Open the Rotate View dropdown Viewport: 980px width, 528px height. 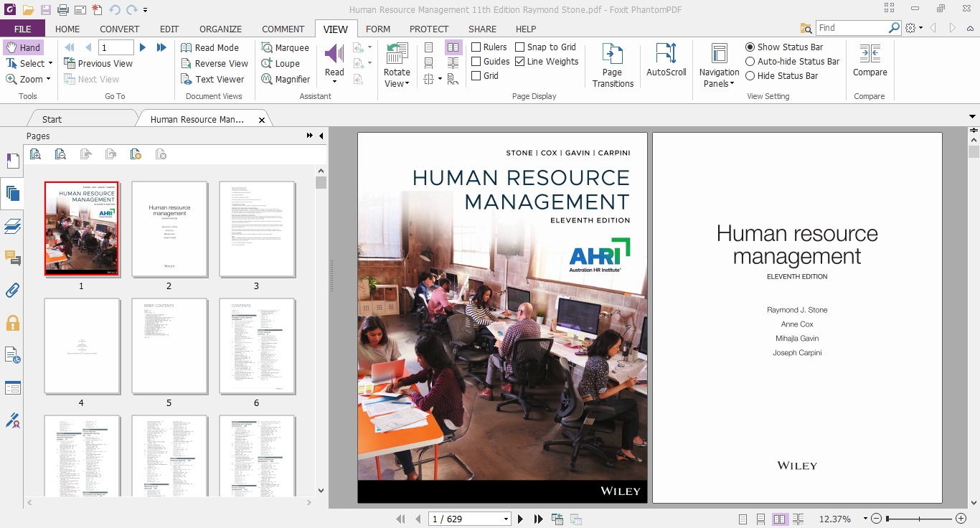pyautogui.click(x=397, y=78)
